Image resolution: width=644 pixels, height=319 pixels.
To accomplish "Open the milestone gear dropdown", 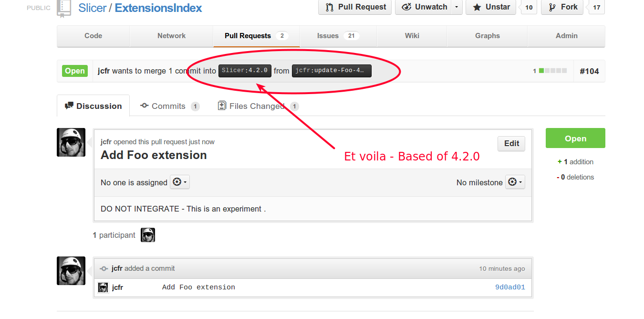I will pos(515,182).
